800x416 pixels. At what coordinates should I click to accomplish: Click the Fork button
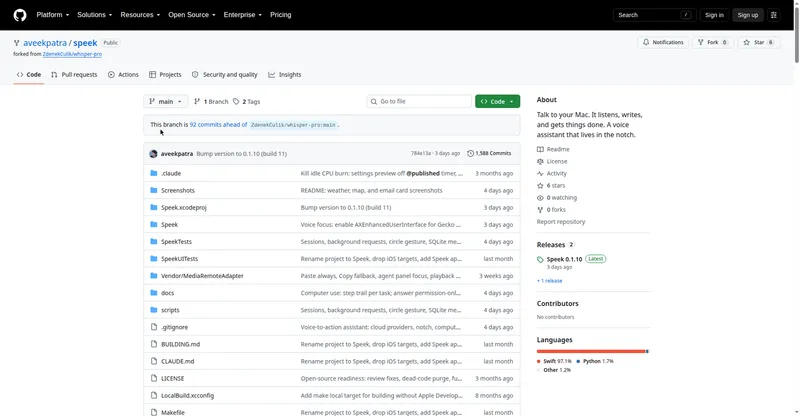tap(713, 42)
